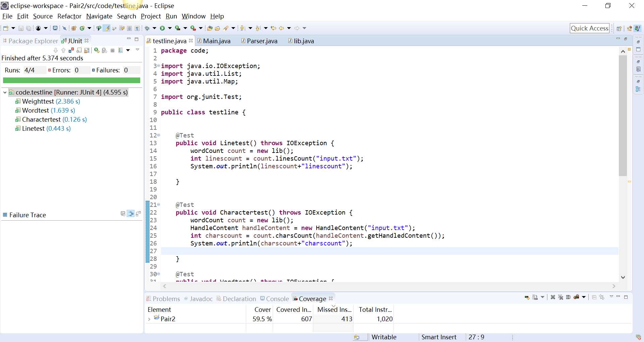This screenshot has width=644, height=342.
Task: Click Relaunch Coverage Session icon
Action: coord(527,297)
